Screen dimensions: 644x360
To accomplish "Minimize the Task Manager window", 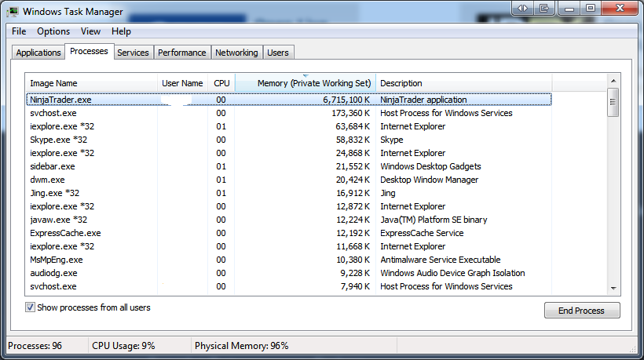I will pyautogui.click(x=569, y=8).
